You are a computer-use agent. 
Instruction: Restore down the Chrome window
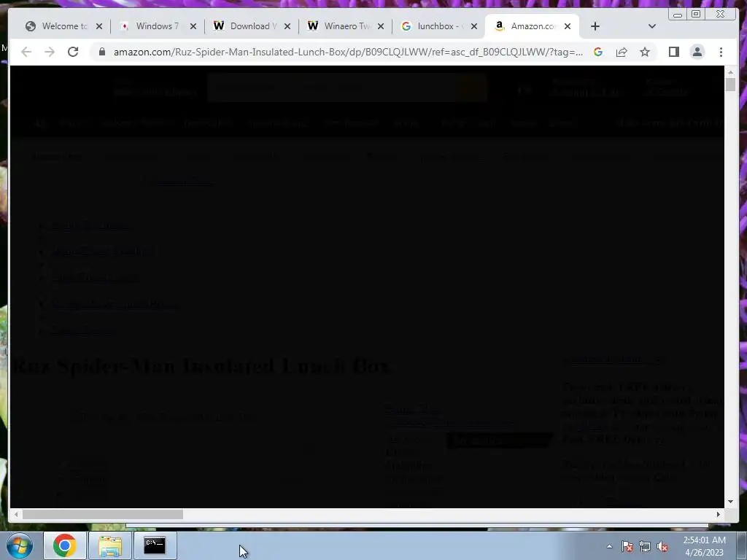point(696,14)
